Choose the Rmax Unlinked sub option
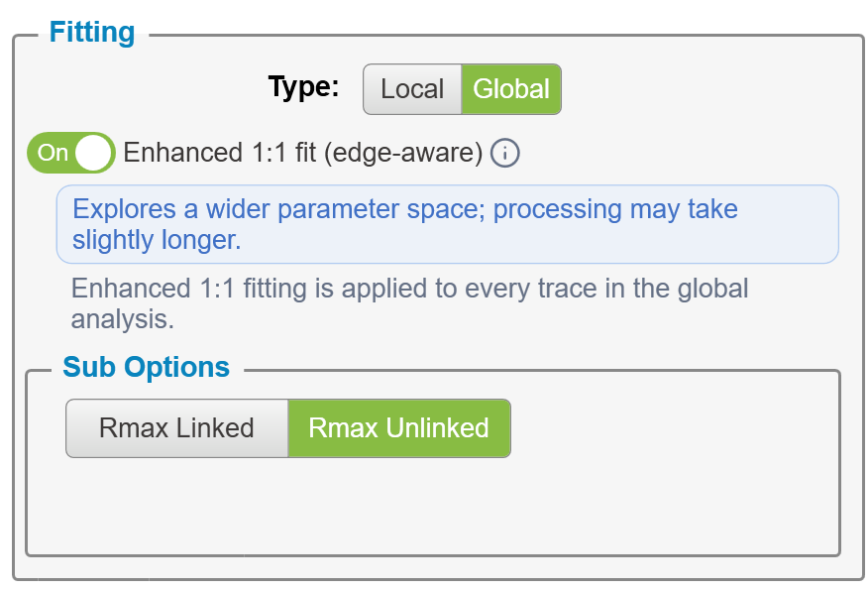 tap(399, 428)
